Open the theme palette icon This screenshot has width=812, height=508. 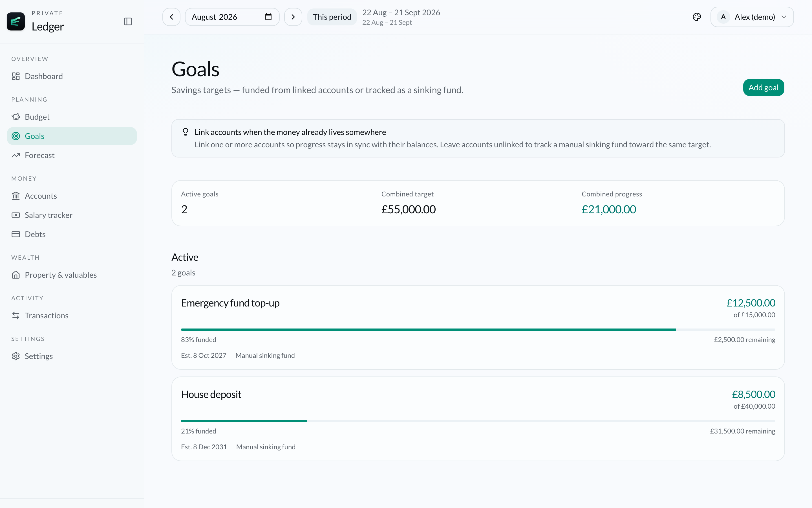697,17
